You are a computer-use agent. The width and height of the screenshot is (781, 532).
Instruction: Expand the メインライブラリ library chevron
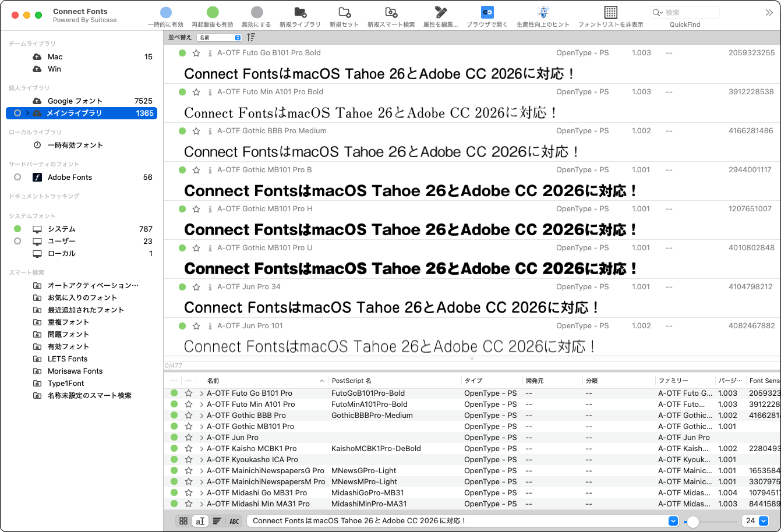[x=27, y=113]
